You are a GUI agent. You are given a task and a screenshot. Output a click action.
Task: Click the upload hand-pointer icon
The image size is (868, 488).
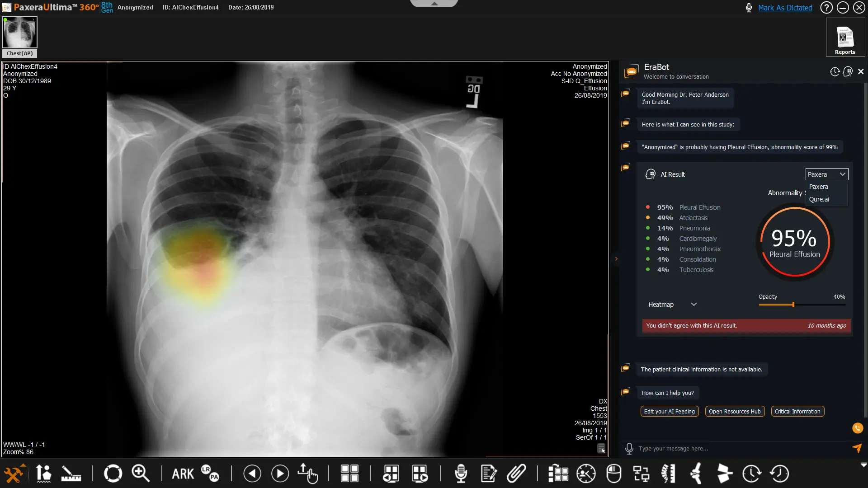click(x=308, y=474)
